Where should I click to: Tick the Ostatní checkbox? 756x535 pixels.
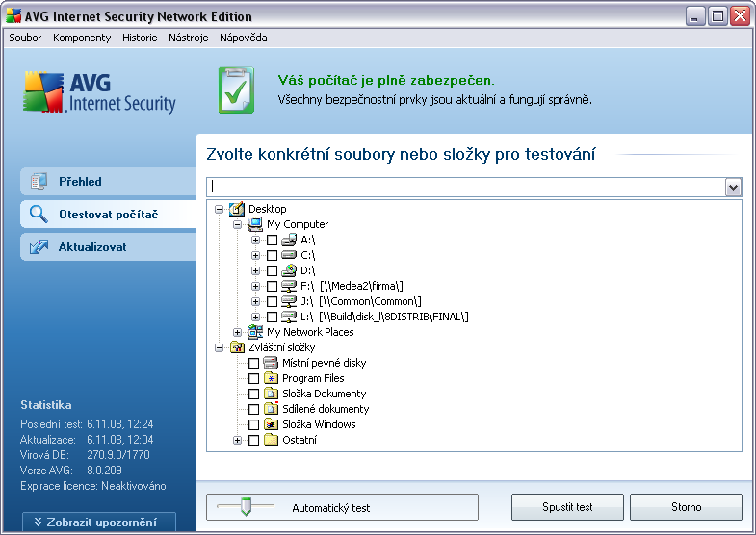point(253,440)
